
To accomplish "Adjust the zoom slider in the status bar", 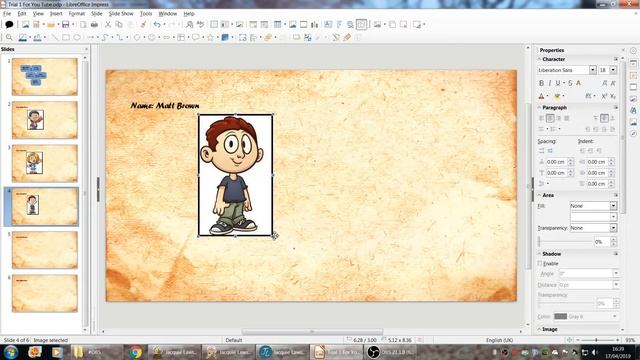I will click(596, 340).
